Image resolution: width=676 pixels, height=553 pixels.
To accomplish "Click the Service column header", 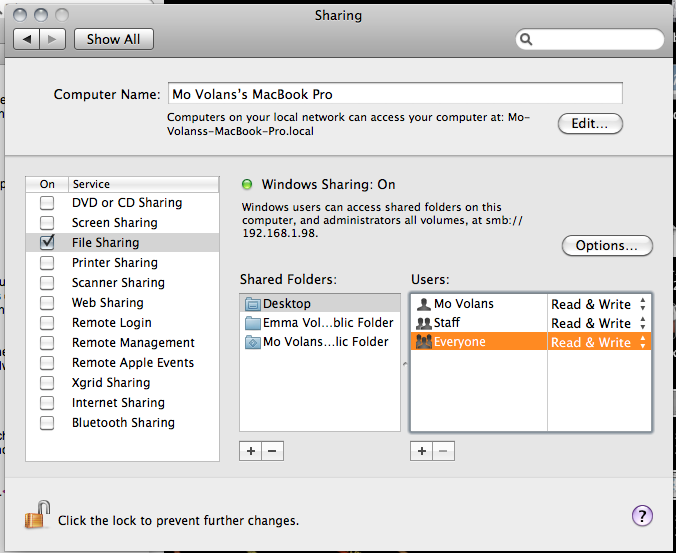I will [x=144, y=184].
